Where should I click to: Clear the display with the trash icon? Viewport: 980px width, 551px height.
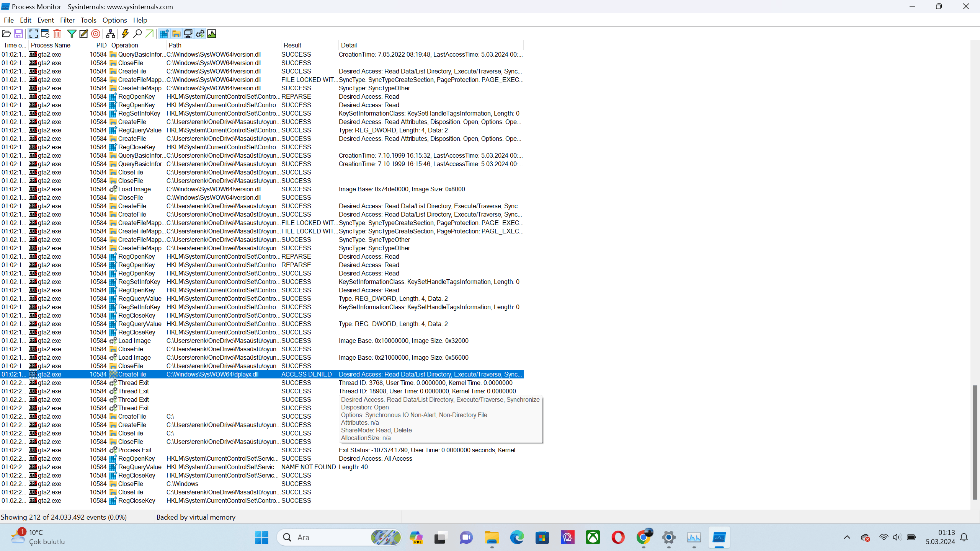tap(57, 34)
